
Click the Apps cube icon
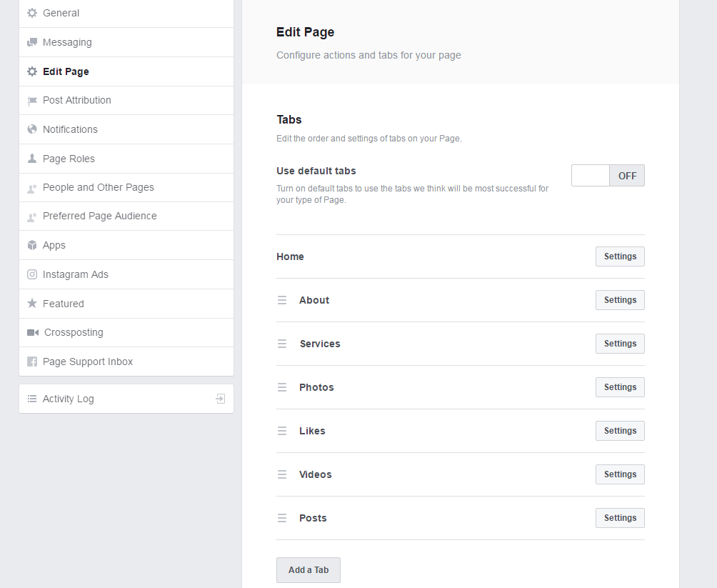tap(31, 245)
